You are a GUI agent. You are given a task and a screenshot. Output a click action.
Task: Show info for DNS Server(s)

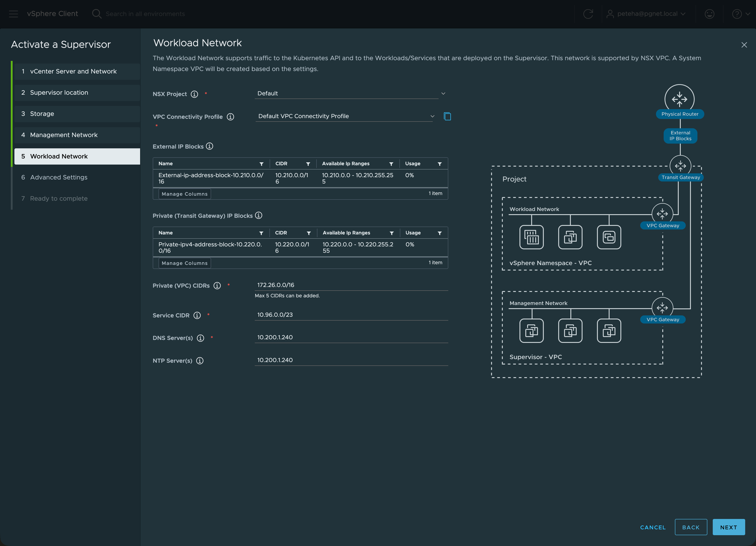pyautogui.click(x=200, y=338)
